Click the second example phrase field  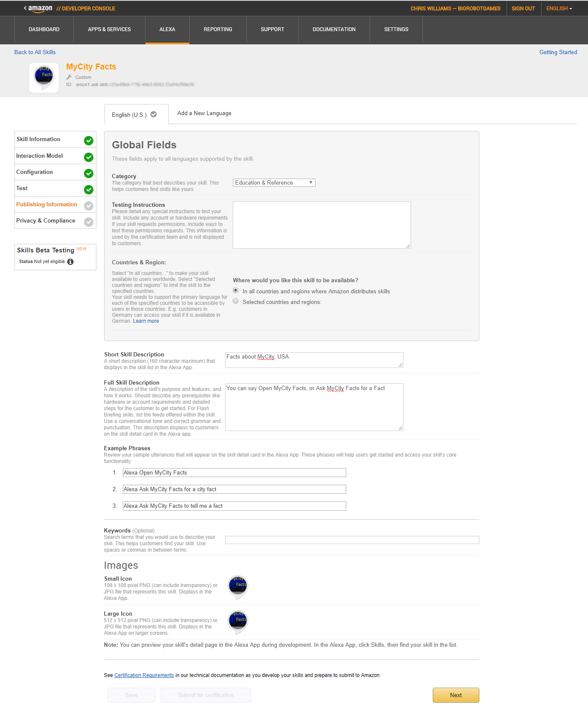coord(235,489)
